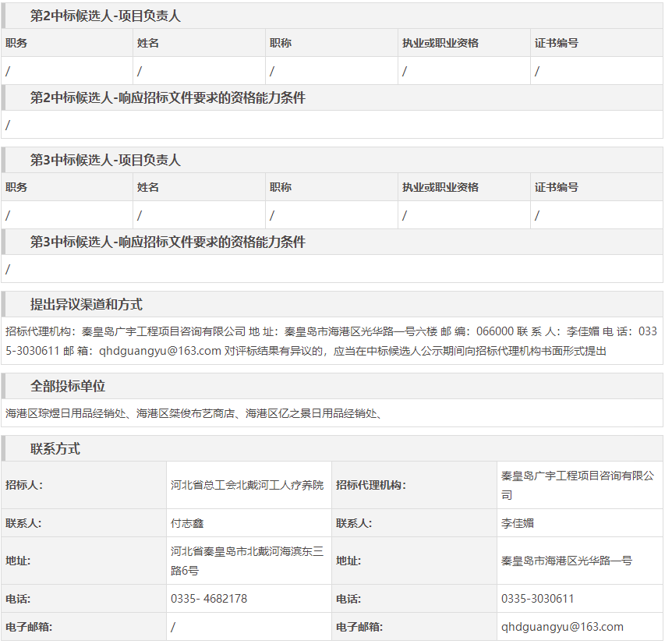Click agency phone 0335-3030611 in the contact table

pos(538,599)
